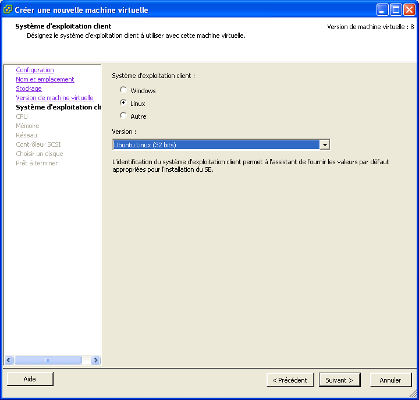The image size is (419, 400).
Task: Open the Stockage step link
Action: click(x=29, y=89)
